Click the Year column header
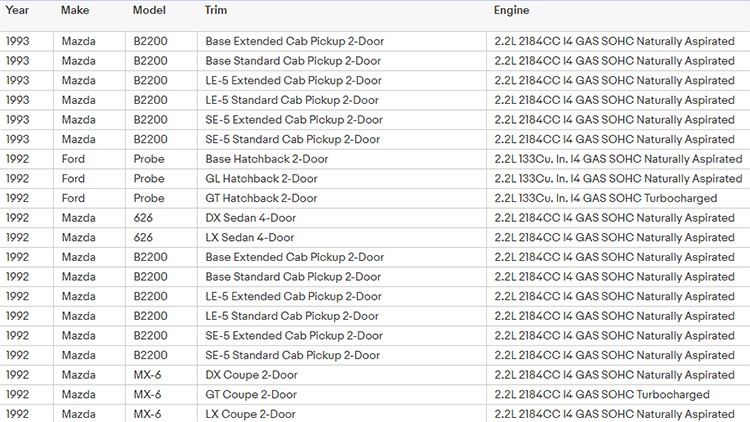The width and height of the screenshot is (750, 422). [17, 10]
